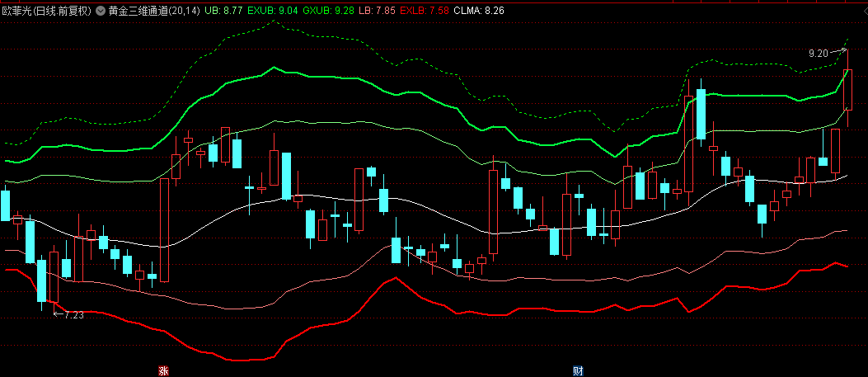Click the GXUB: 9.28 value
This screenshot has width=868, height=377.
329,10
